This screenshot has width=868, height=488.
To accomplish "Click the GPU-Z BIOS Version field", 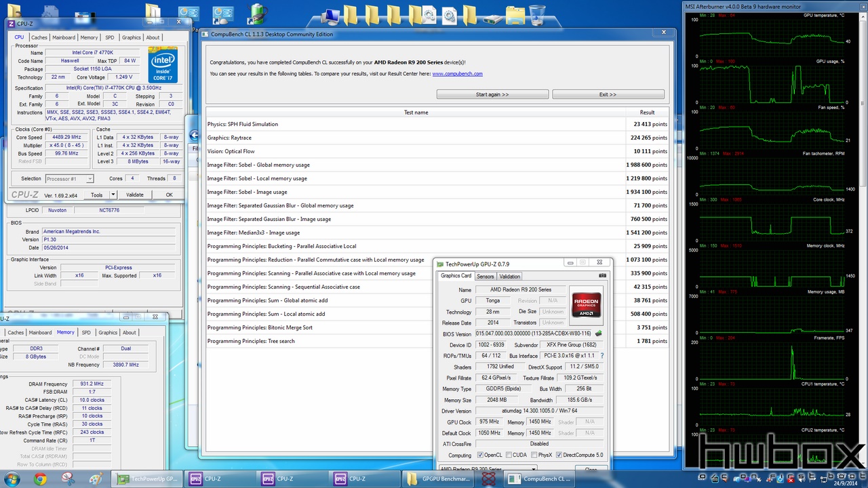I will [534, 333].
